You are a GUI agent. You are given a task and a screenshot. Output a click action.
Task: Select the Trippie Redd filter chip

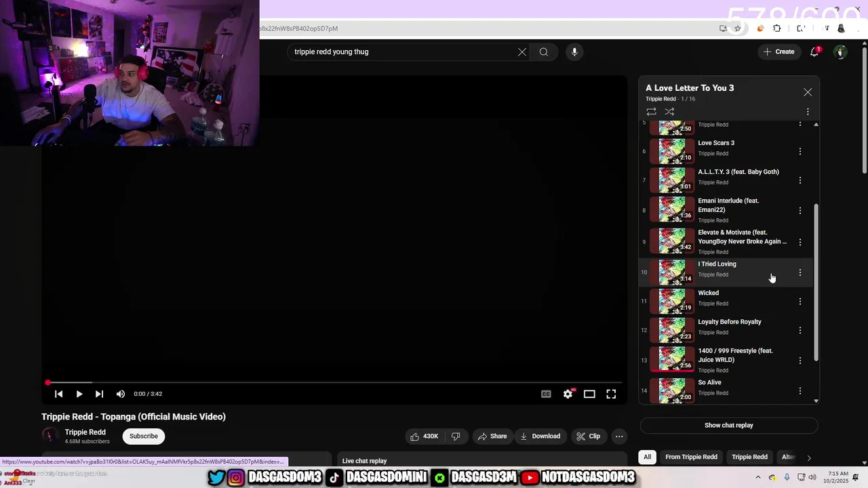click(749, 457)
